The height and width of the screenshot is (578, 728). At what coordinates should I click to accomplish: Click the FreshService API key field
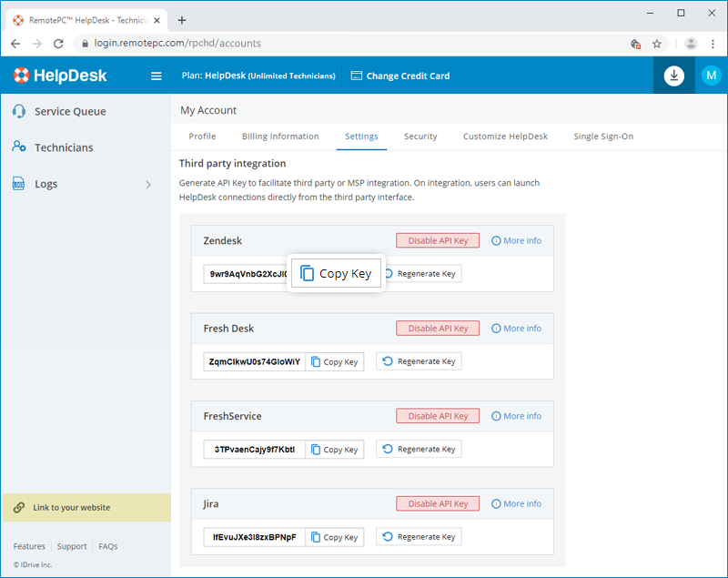pos(255,450)
